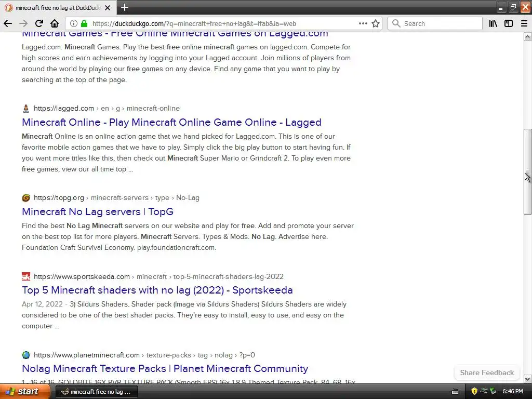Open the Library bookmarks icon
Image resolution: width=532 pixels, height=399 pixels.
pyautogui.click(x=493, y=23)
